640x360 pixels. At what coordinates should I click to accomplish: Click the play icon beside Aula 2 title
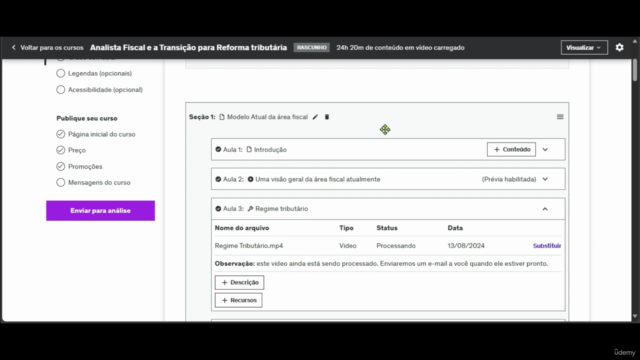(251, 179)
